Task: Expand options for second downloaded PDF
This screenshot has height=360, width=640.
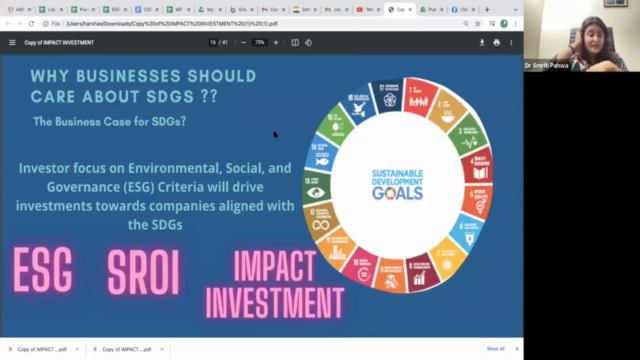Action: [x=162, y=349]
